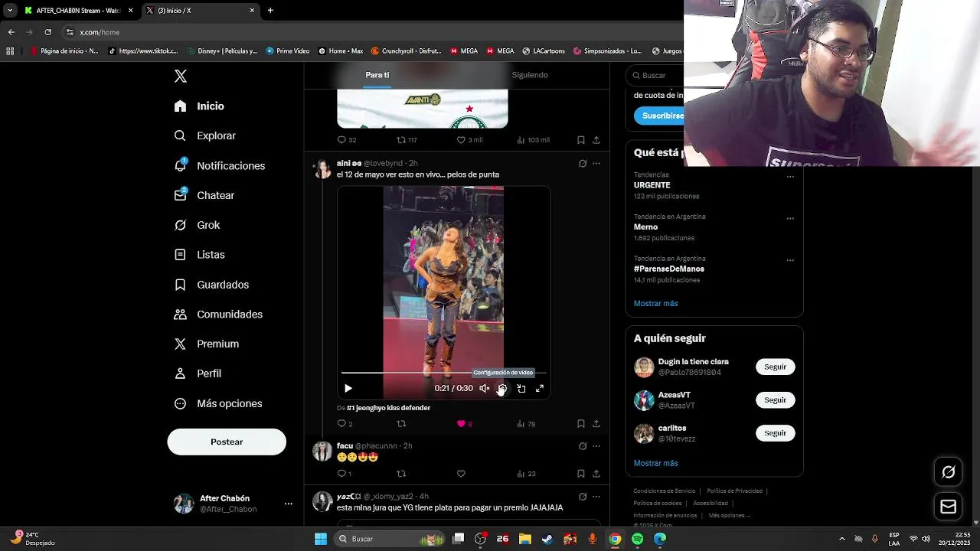980x551 pixels.
Task: Repost facu's post
Action: pos(401,474)
